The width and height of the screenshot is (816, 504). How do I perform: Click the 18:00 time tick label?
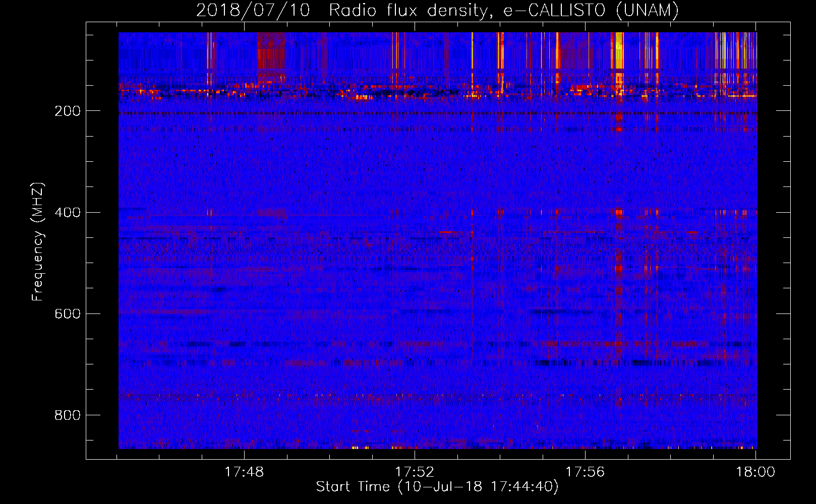tap(755, 472)
